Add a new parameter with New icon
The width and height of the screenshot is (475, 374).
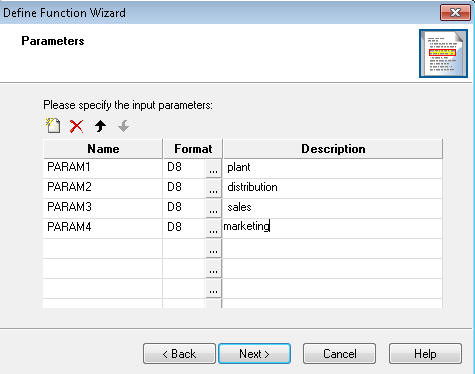click(53, 126)
